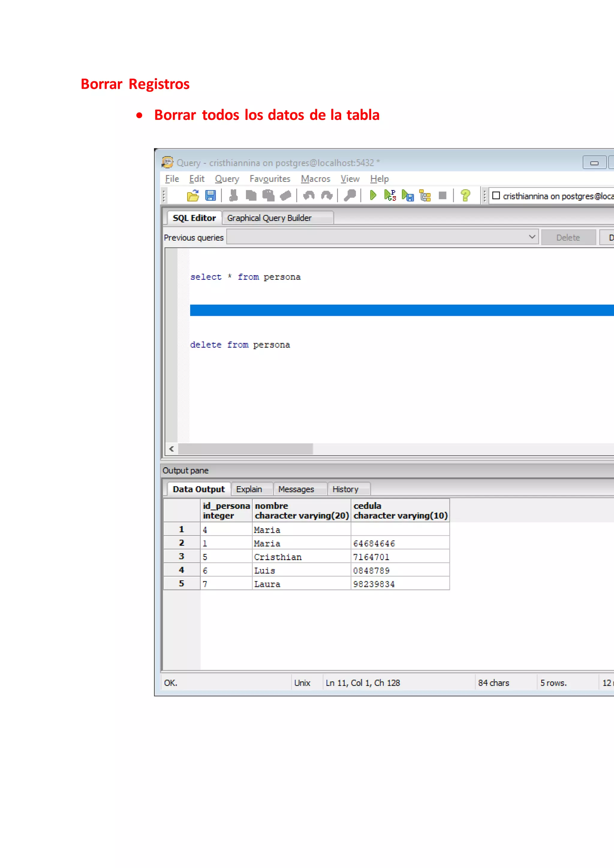Click cedula cell 64684646
The height and width of the screenshot is (868, 614).
400,543
